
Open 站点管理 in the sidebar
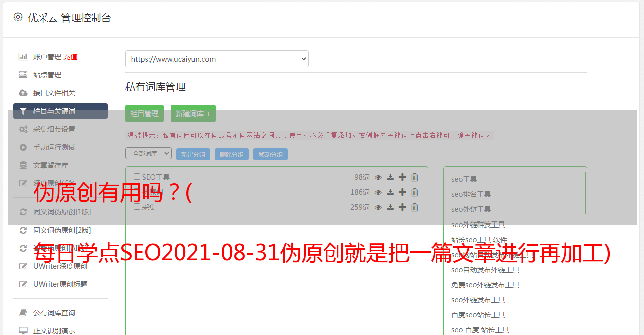pos(47,75)
